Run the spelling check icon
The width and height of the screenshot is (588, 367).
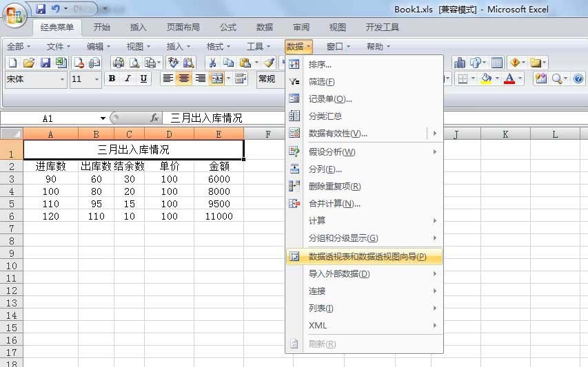click(x=173, y=63)
